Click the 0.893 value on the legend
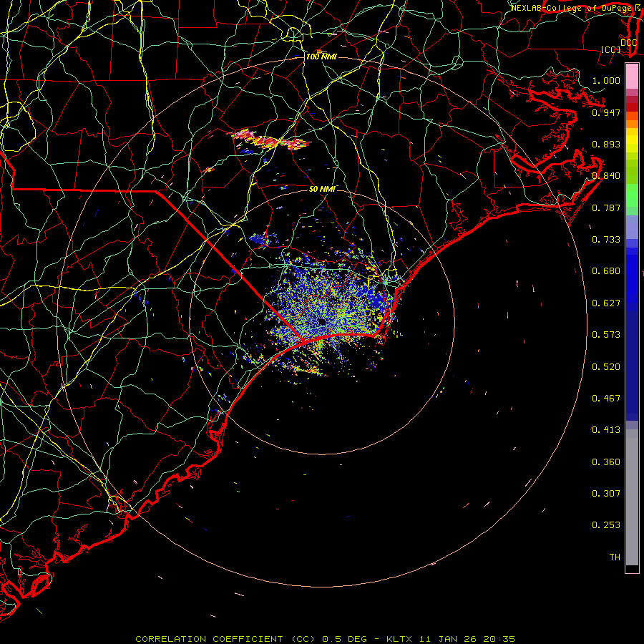This screenshot has width=644, height=644. (606, 144)
